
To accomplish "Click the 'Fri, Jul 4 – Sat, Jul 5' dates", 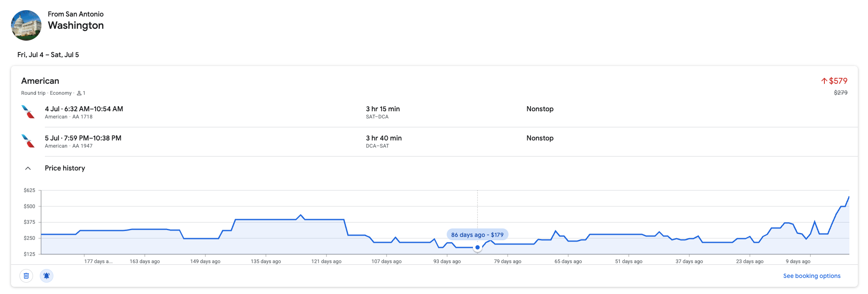I will point(48,55).
